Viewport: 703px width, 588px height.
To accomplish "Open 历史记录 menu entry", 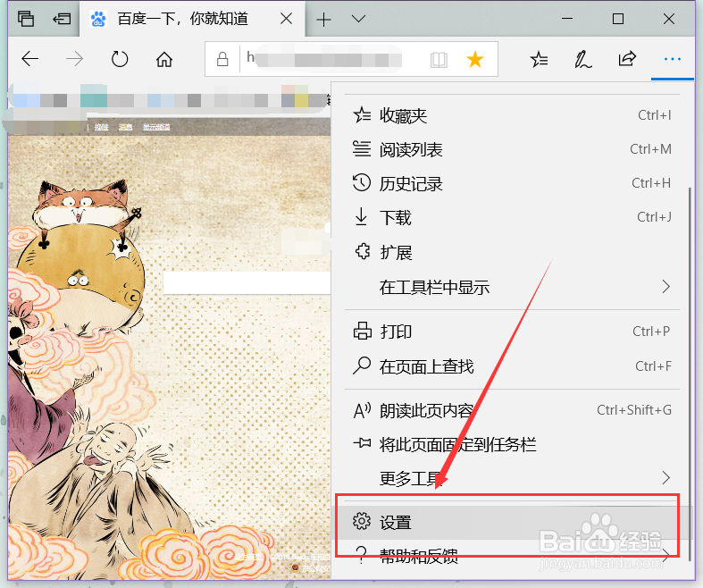I will [x=512, y=183].
